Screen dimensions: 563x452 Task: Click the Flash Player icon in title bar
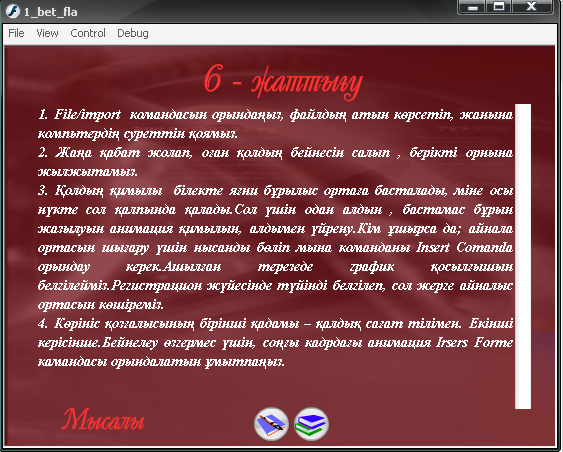[x=13, y=11]
